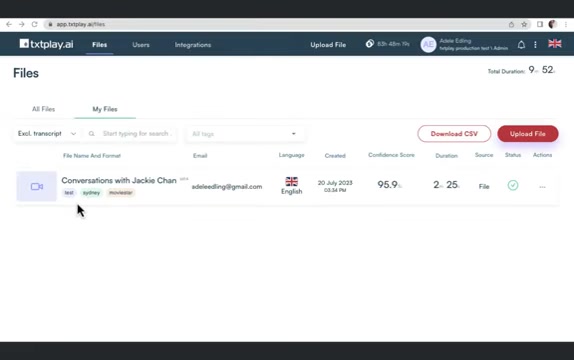Click the test tag
This screenshot has width=574, height=360.
(x=69, y=193)
